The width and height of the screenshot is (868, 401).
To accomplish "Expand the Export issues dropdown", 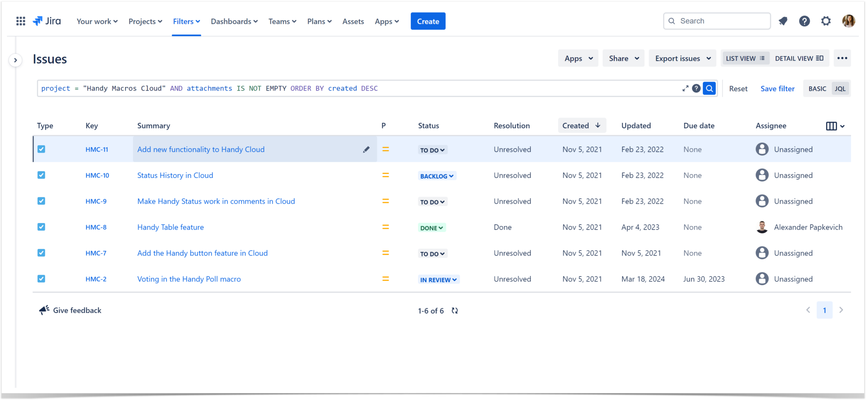I will click(x=682, y=58).
